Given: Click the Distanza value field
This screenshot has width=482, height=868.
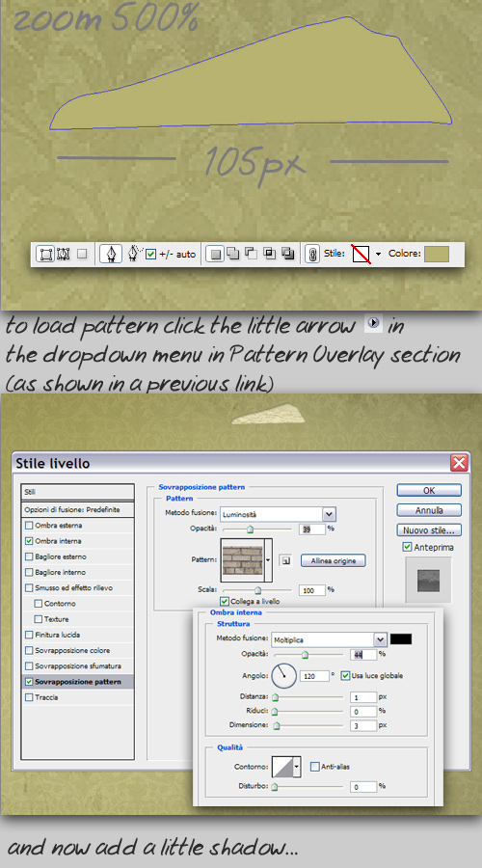Looking at the screenshot, I should pyautogui.click(x=363, y=696).
